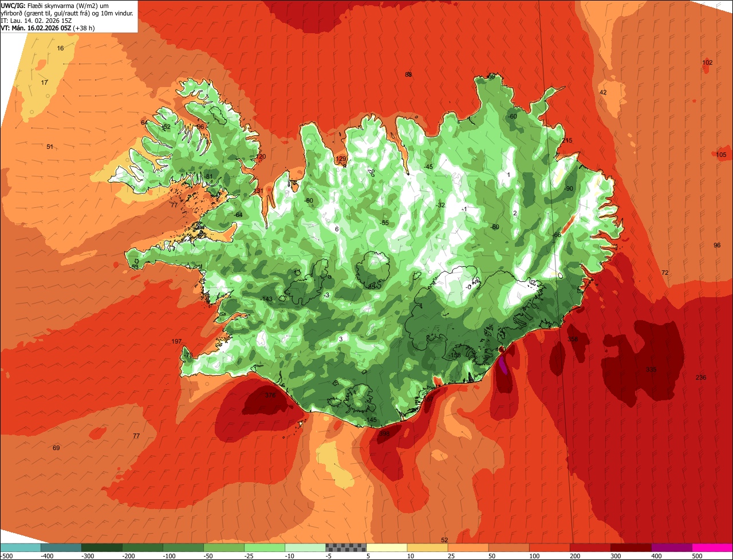The width and height of the screenshot is (733, 560).
Task: Click map value '-45' in northern Iceland
Action: 428,167
